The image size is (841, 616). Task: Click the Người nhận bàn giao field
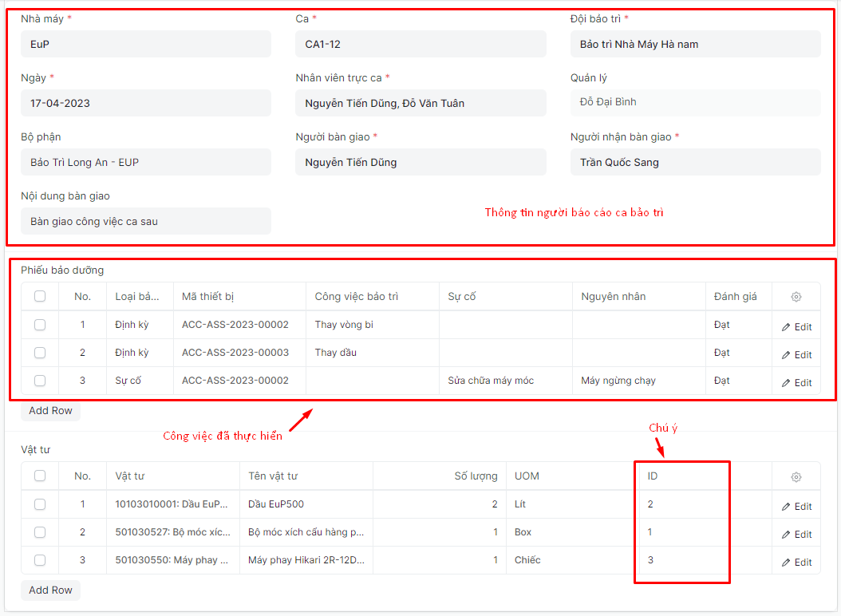[x=695, y=163]
